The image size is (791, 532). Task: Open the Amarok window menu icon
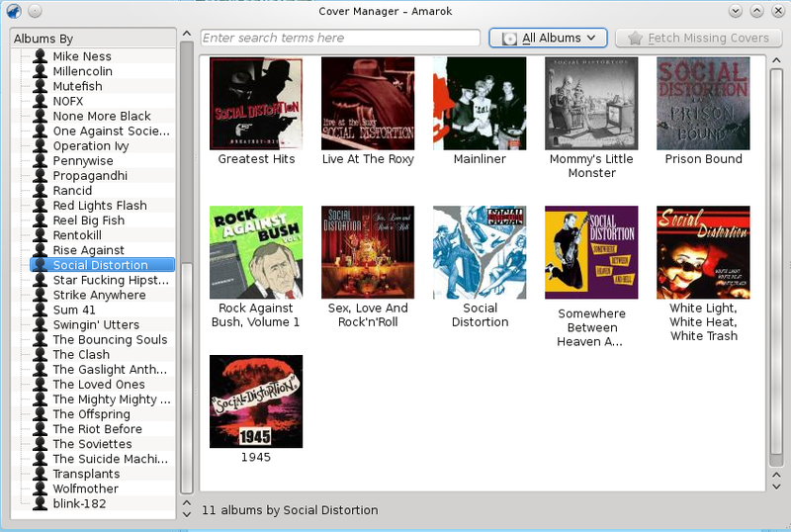(14, 11)
